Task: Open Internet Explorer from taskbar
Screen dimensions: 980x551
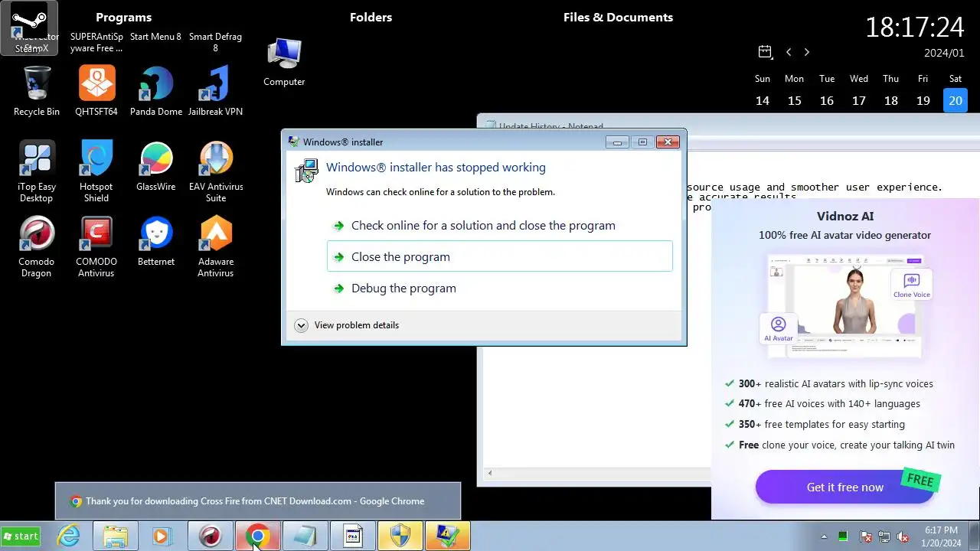Action: (69, 536)
